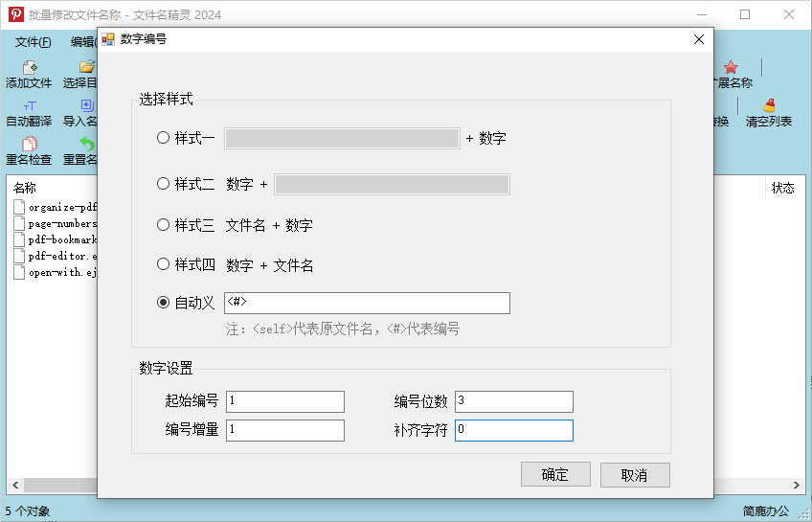Confirm with the 确定 button
This screenshot has width=812, height=522.
555,474
